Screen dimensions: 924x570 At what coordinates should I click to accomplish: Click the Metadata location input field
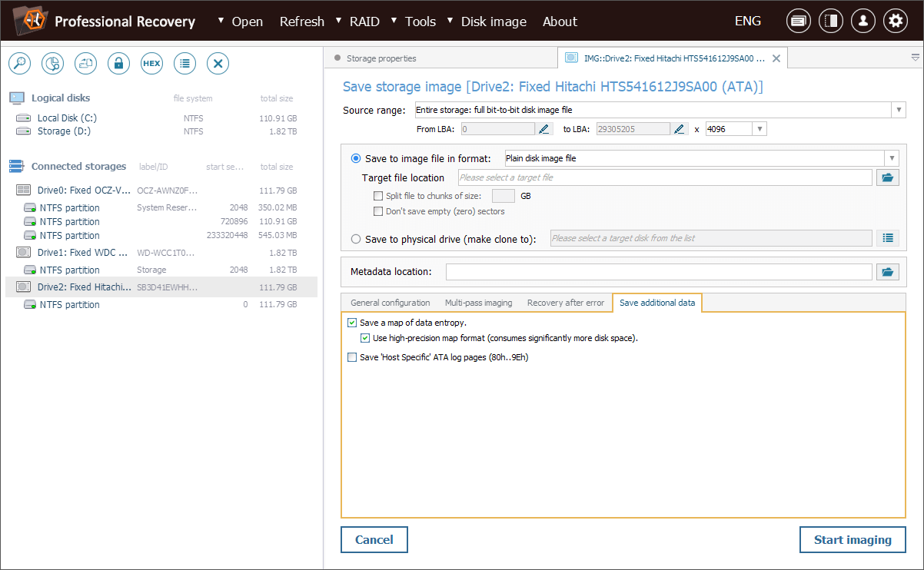click(x=659, y=272)
